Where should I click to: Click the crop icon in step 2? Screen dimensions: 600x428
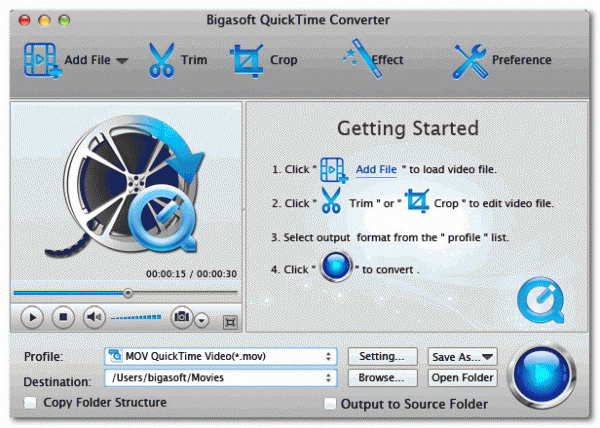coord(417,200)
